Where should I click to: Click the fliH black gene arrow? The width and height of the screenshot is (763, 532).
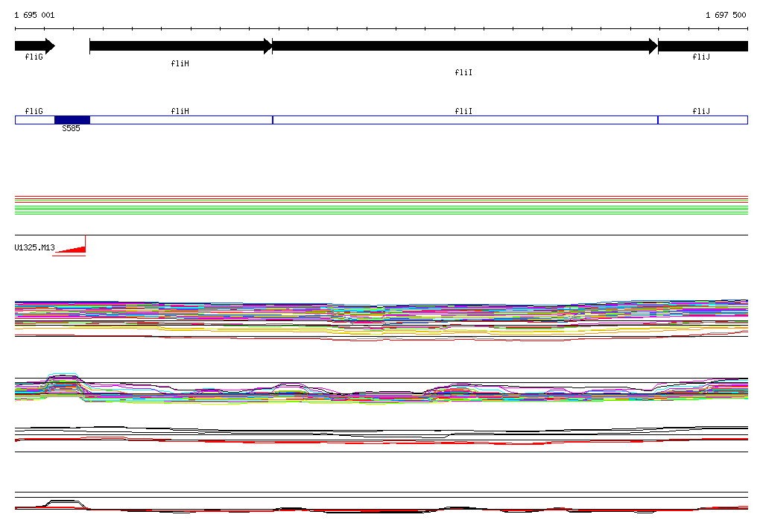click(181, 46)
